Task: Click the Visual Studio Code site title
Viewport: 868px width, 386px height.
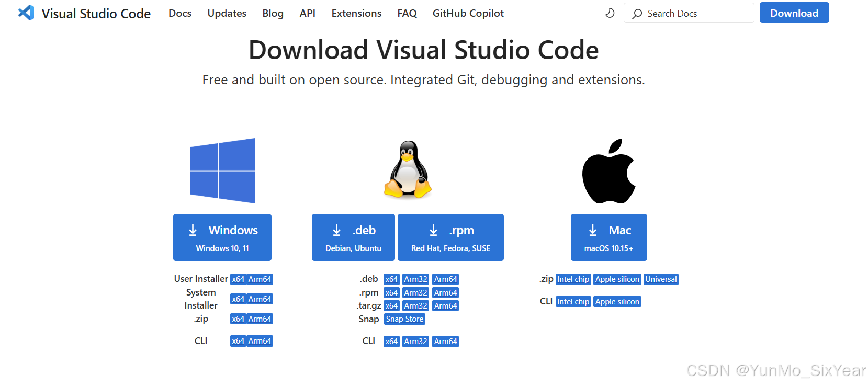Action: pos(96,14)
